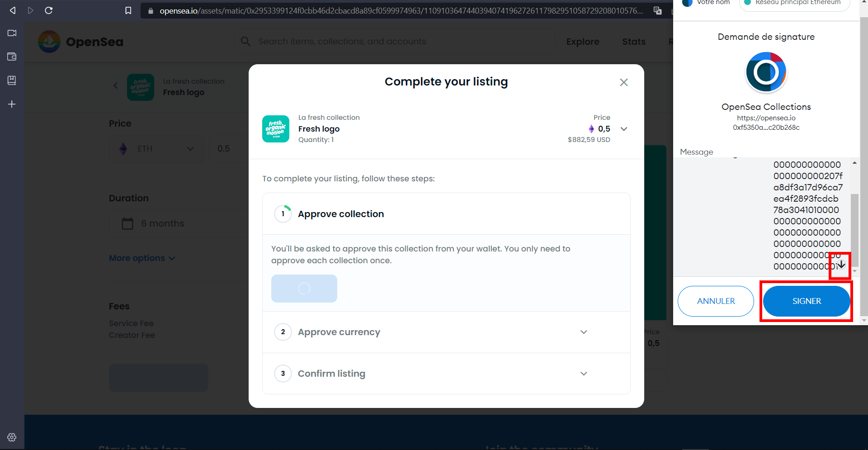Open the 6 months duration dropdown
This screenshot has width=868, height=450.
[x=179, y=223]
